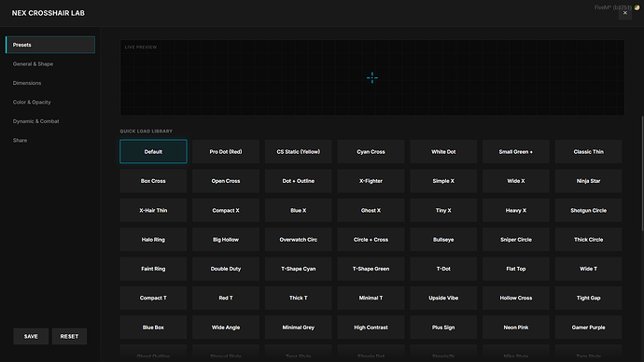Screen dimensions: 644x362
Task: Click the RESET button
Action: point(69,336)
